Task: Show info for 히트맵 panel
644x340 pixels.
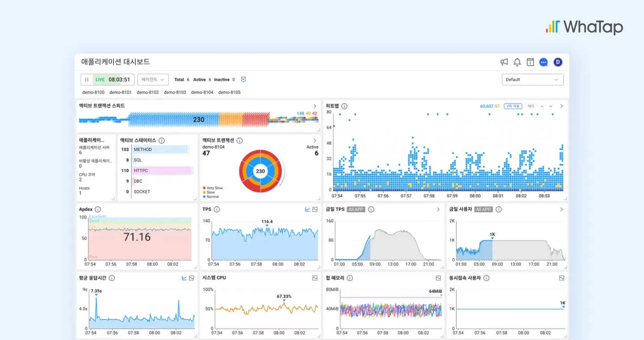Action: point(344,106)
